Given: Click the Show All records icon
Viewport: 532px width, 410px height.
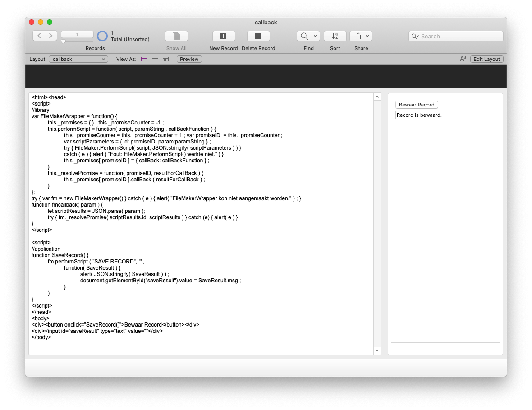Looking at the screenshot, I should 176,36.
